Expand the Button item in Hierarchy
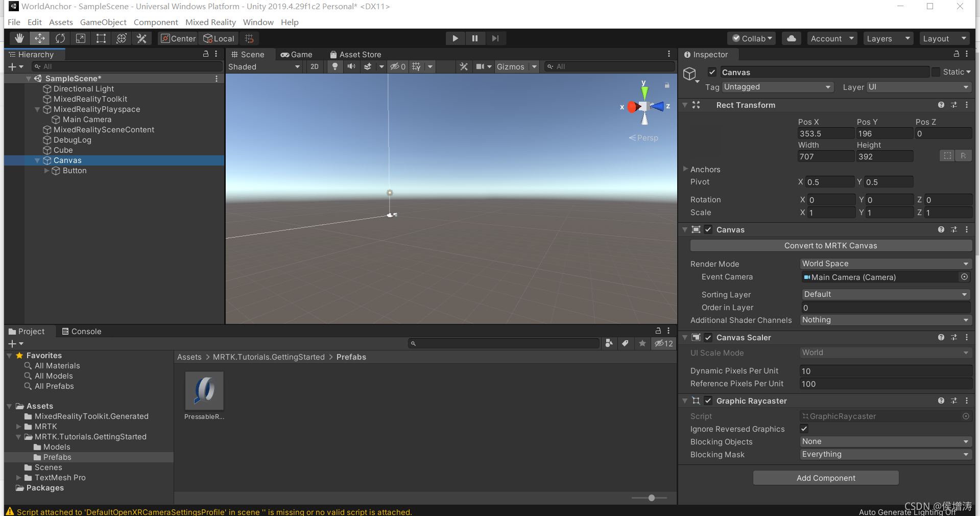Image resolution: width=980 pixels, height=516 pixels. coord(46,171)
